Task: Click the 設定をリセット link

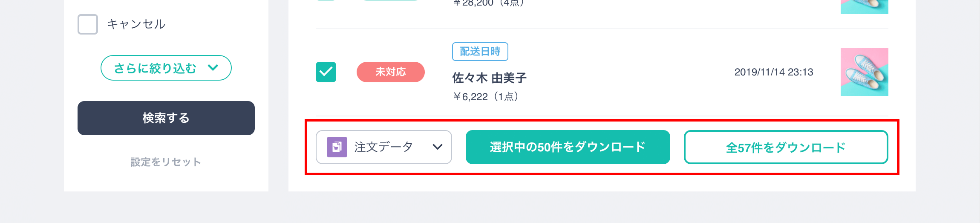Action: [166, 162]
